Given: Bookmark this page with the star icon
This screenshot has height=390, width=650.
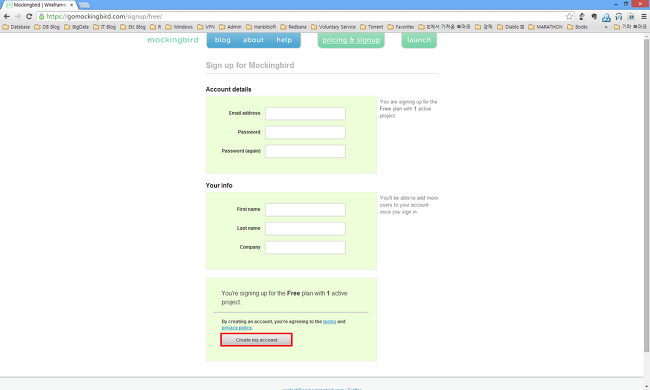Looking at the screenshot, I should click(x=569, y=17).
